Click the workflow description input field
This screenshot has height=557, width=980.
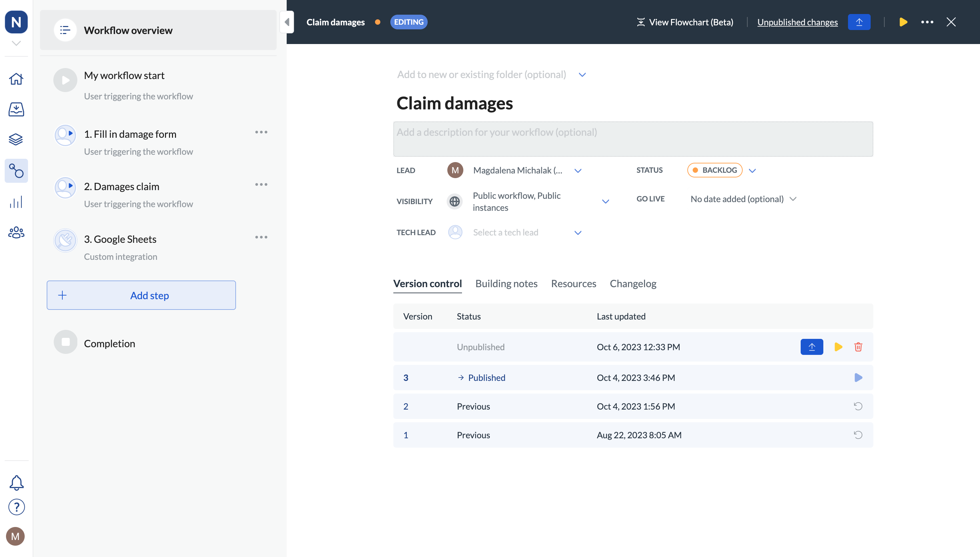pos(633,139)
